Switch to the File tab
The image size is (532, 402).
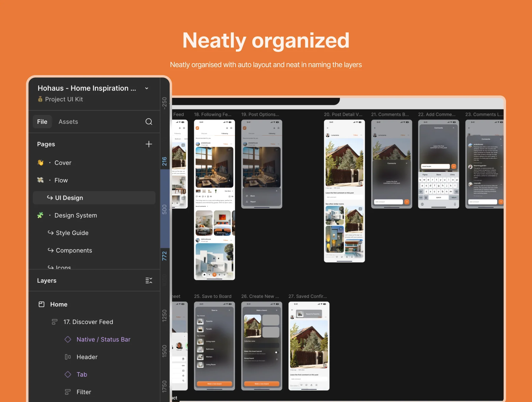point(42,122)
